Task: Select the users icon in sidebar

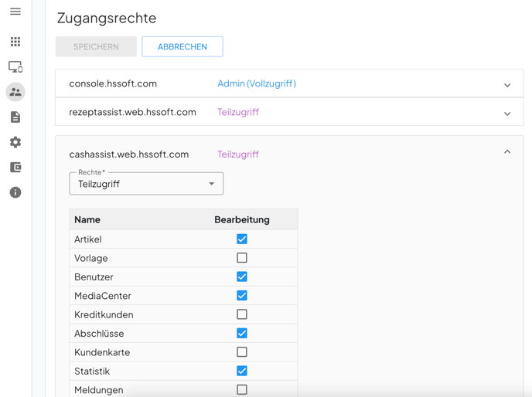Action: [x=15, y=92]
